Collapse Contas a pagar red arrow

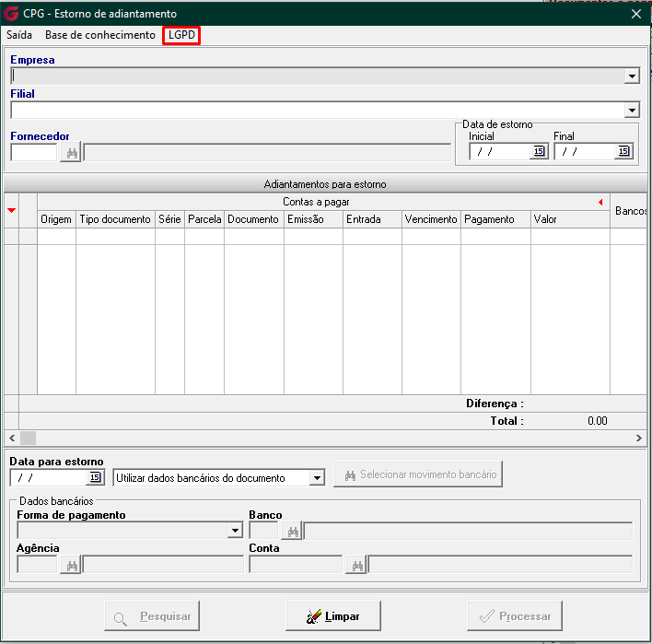(600, 202)
